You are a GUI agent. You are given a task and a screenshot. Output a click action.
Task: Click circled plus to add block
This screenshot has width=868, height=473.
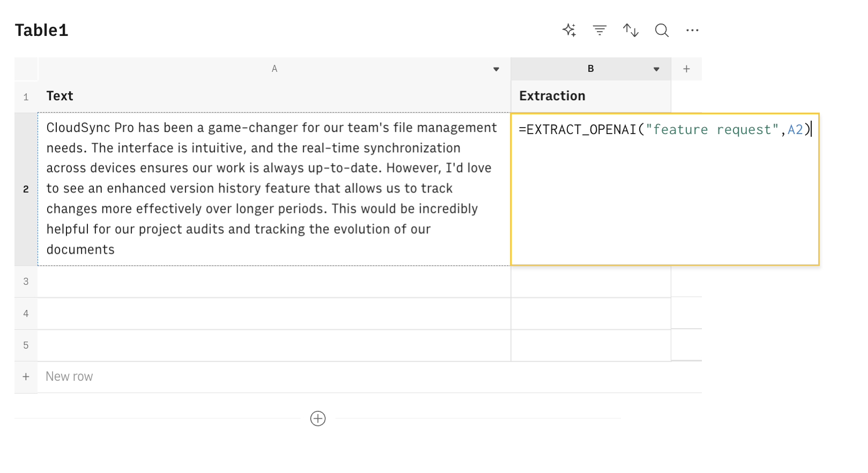318,418
